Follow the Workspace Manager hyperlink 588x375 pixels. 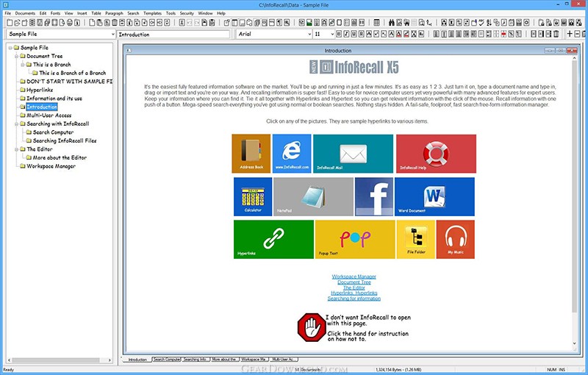tap(354, 276)
